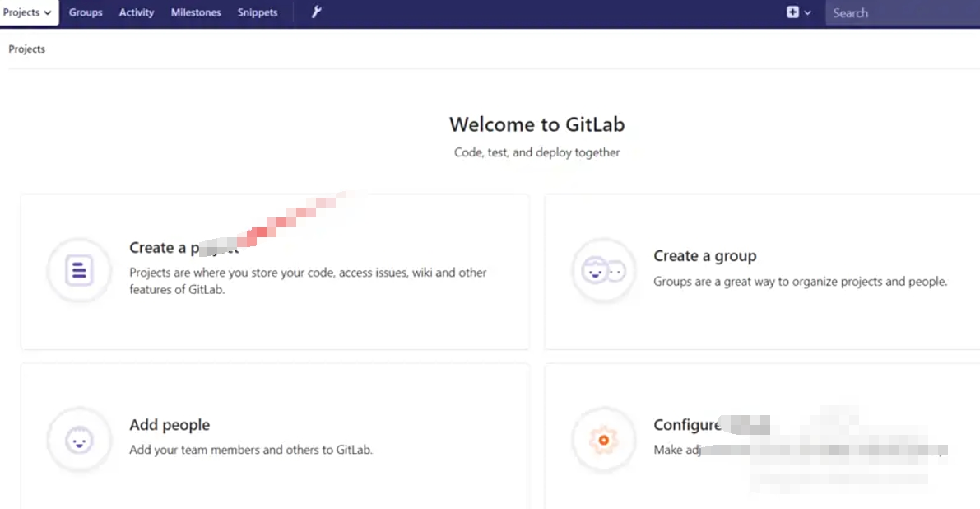Click the Projects breadcrumb text

27,49
